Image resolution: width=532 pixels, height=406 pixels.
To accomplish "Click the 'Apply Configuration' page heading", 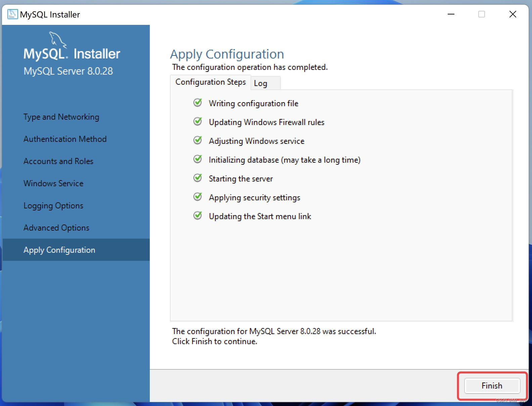I will [227, 54].
